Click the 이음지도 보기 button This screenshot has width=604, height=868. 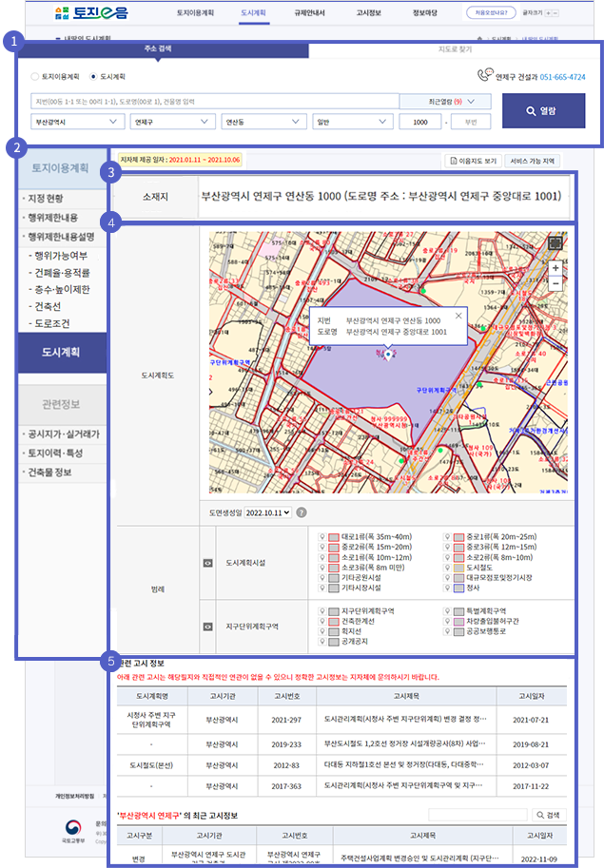(473, 162)
